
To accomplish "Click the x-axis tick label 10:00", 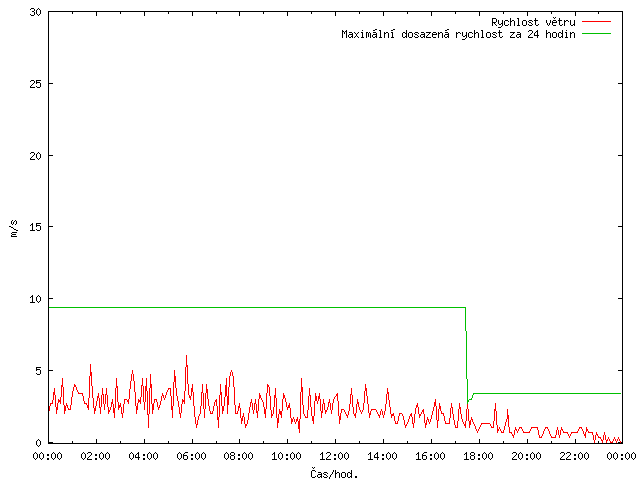I will coord(287,456).
